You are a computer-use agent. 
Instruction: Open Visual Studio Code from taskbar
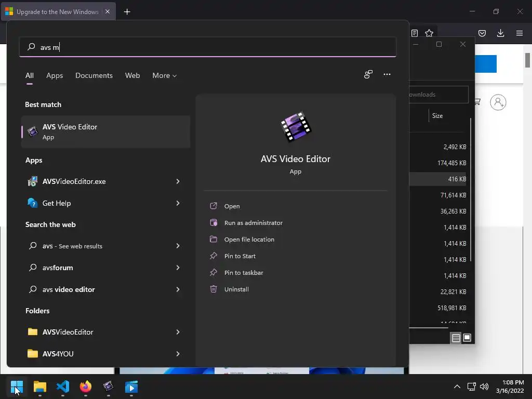click(63, 387)
